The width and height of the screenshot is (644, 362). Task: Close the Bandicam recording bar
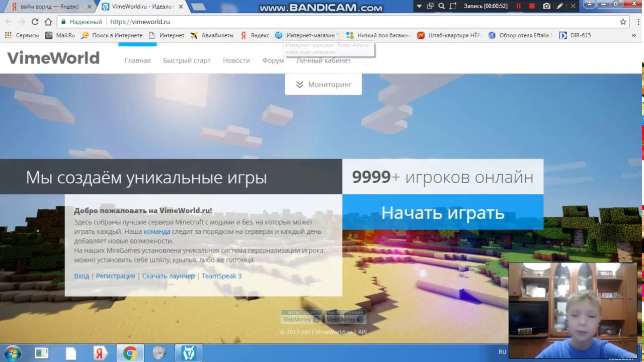point(573,6)
